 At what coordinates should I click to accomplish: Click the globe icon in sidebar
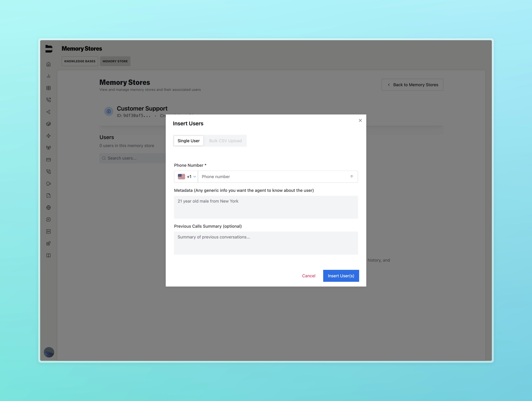click(x=49, y=208)
